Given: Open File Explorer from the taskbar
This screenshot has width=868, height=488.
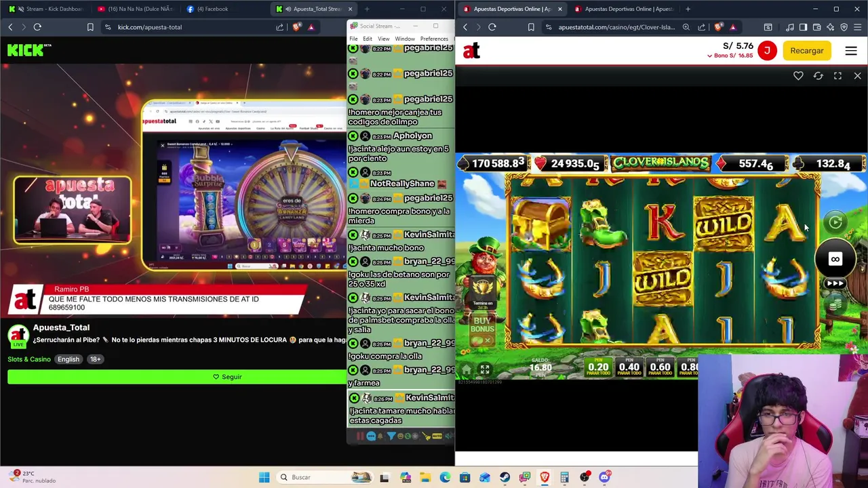Looking at the screenshot, I should coord(425,477).
